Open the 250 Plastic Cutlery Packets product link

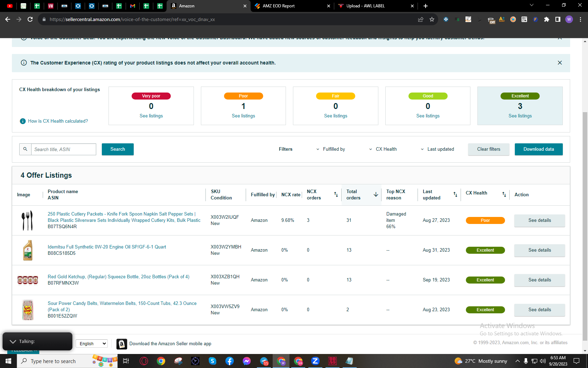pyautogui.click(x=124, y=217)
